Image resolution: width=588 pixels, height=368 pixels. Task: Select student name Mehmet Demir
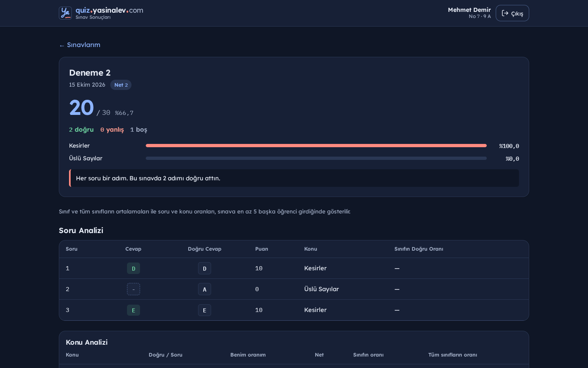pyautogui.click(x=469, y=10)
